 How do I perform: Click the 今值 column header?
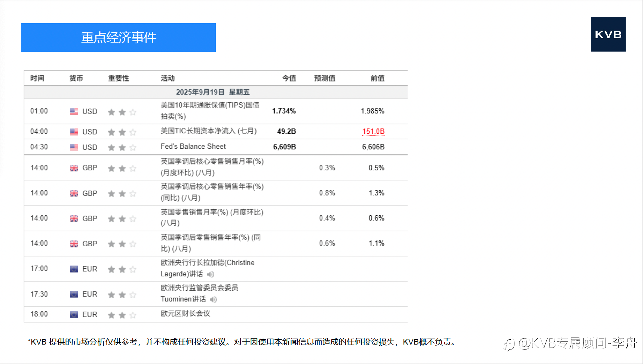click(289, 78)
